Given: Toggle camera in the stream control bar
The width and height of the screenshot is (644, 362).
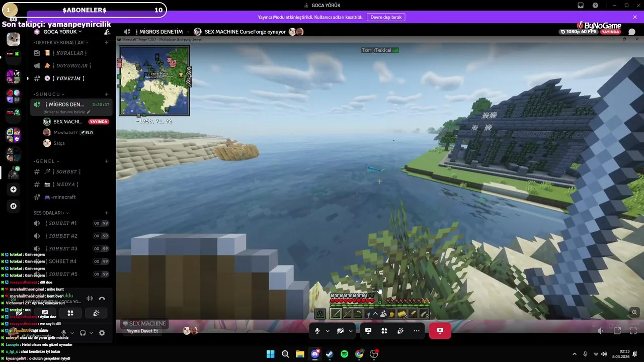Looking at the screenshot, I should pyautogui.click(x=341, y=331).
